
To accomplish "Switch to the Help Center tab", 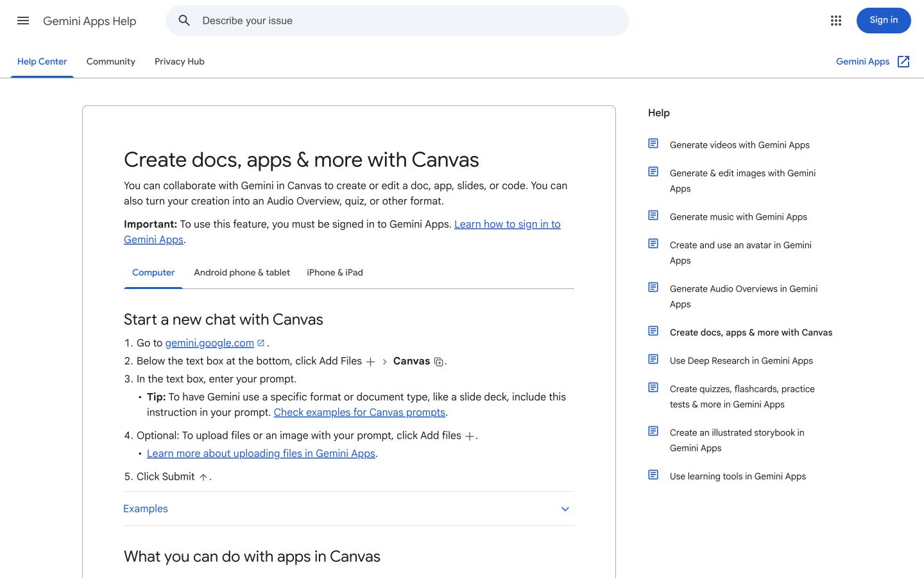I will (42, 62).
